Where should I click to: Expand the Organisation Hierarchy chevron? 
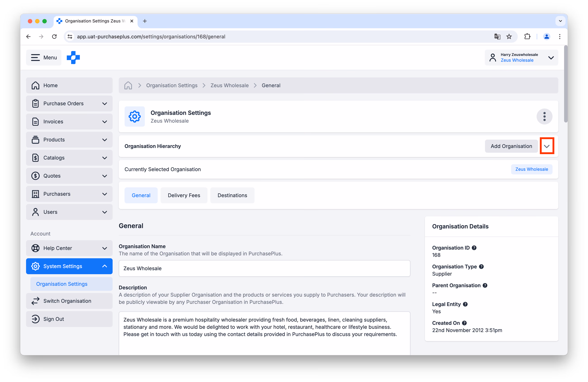546,146
